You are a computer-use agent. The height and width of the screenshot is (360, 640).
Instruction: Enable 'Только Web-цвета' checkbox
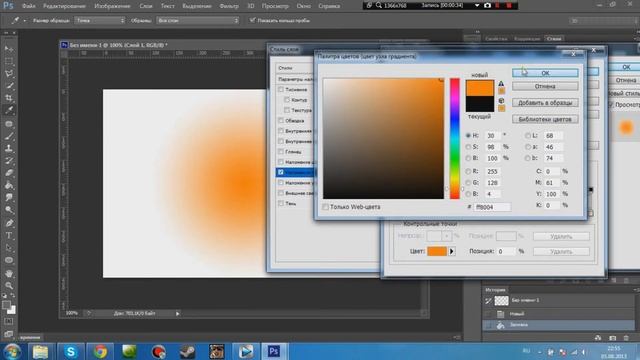[x=325, y=207]
